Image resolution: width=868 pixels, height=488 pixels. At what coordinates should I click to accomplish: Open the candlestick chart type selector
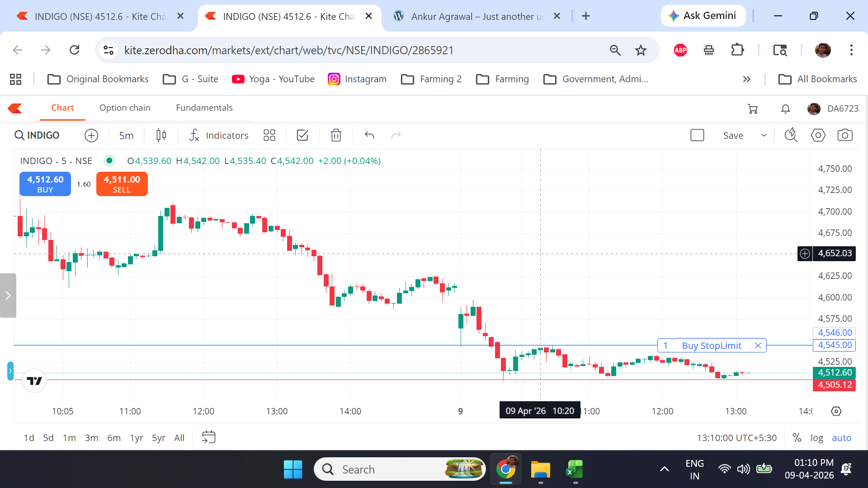[161, 135]
